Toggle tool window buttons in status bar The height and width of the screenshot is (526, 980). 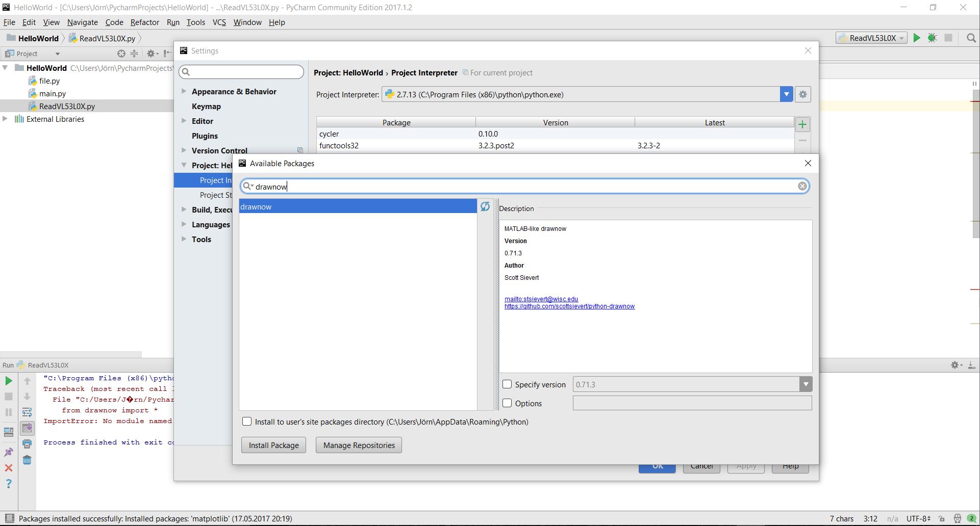pos(9,519)
